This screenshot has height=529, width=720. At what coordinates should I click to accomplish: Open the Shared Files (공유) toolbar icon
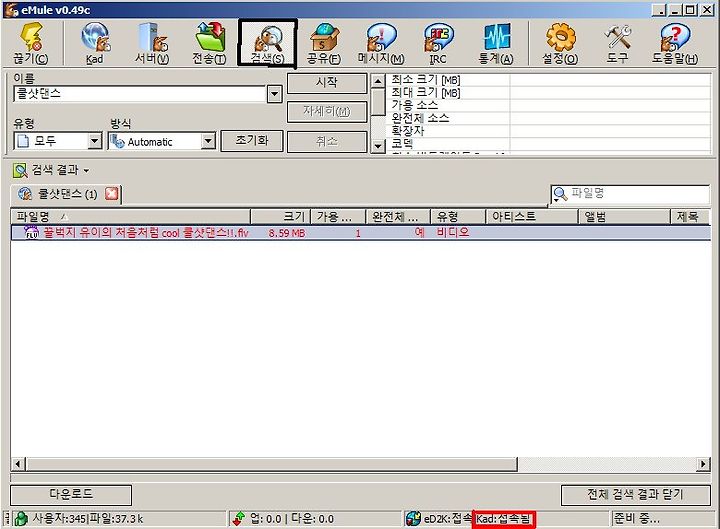(324, 43)
